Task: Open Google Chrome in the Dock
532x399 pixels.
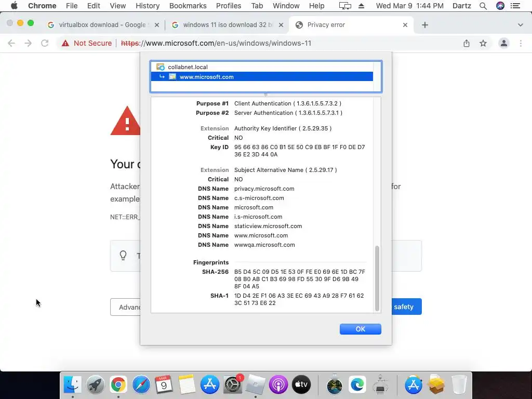Action: (118, 384)
